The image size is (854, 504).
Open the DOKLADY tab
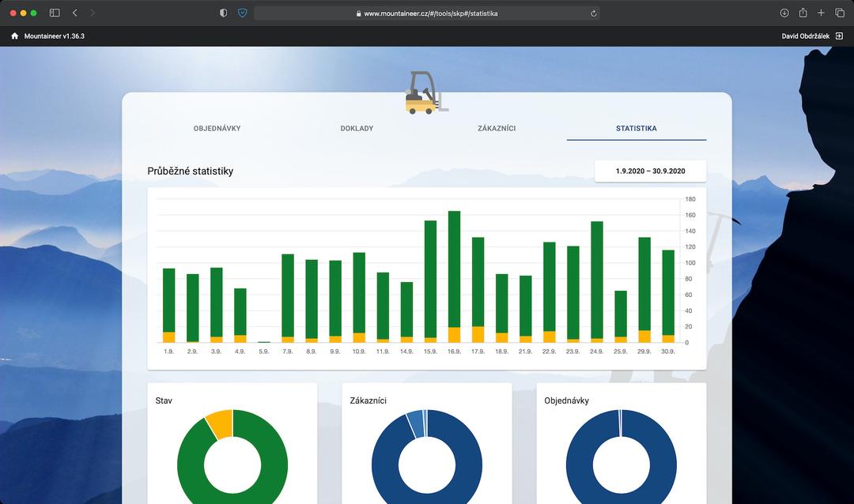click(357, 129)
